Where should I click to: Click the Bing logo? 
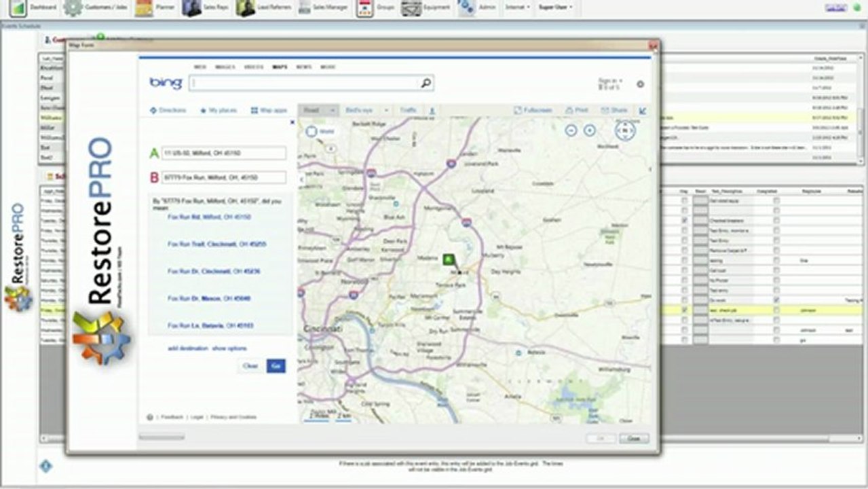pyautogui.click(x=166, y=83)
